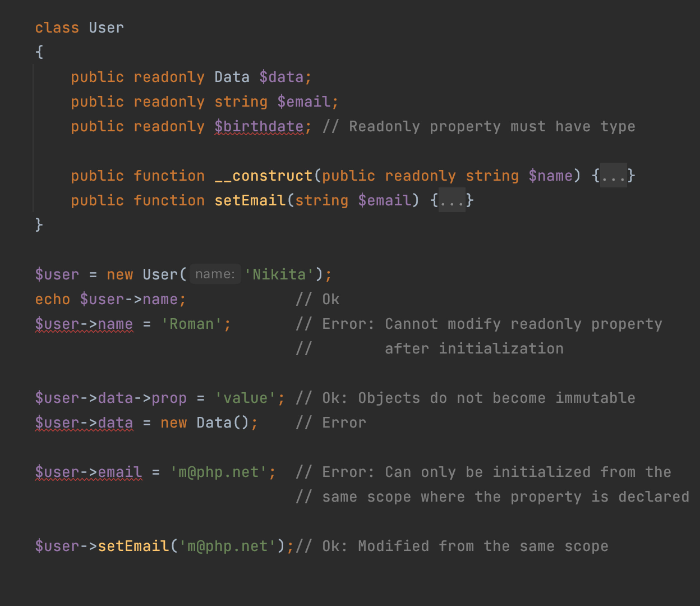Click the 'name:' parameter inlay hint
This screenshot has height=606, width=700.
[x=215, y=274]
